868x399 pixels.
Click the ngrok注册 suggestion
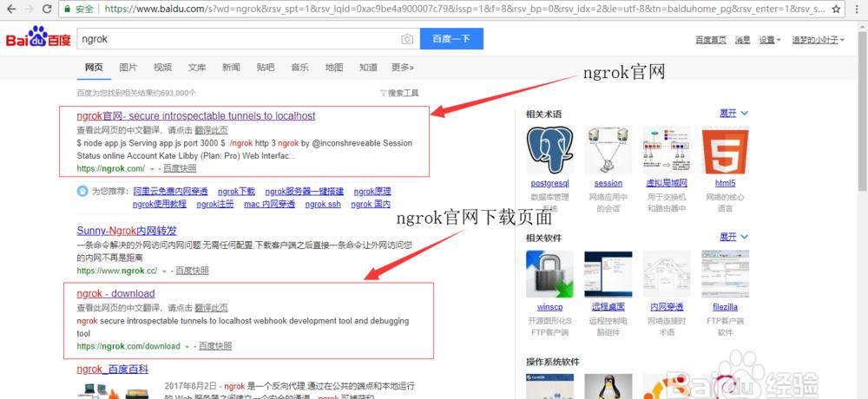pyautogui.click(x=215, y=204)
